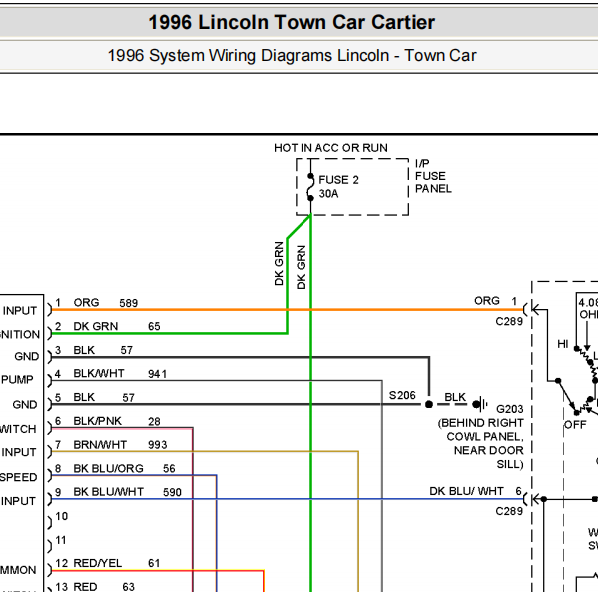Viewport: 598px width, 592px height.
Task: Click the 'C289' label under the DK BLU/ WHT wire
Action: [509, 511]
